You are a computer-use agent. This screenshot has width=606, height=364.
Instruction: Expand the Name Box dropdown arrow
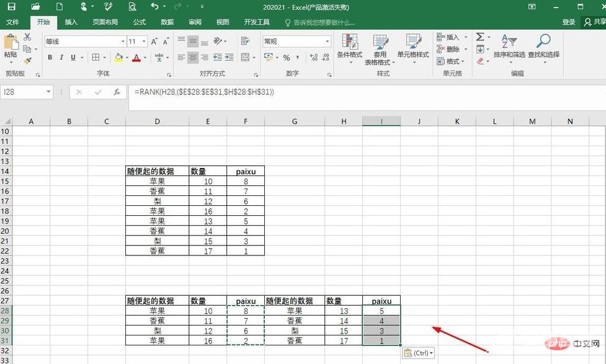tap(48, 92)
